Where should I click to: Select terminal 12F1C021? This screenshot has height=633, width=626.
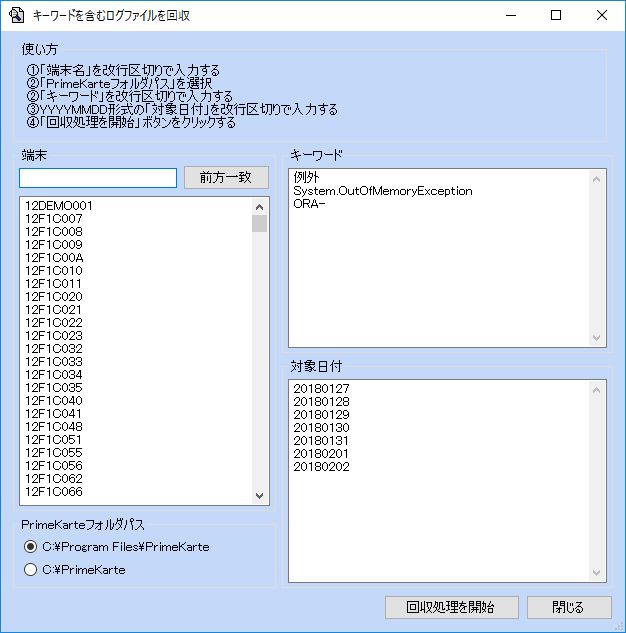tap(53, 310)
